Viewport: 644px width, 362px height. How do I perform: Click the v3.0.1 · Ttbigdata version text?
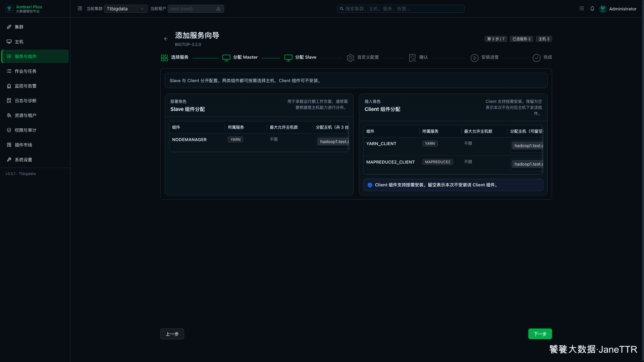tap(20, 174)
